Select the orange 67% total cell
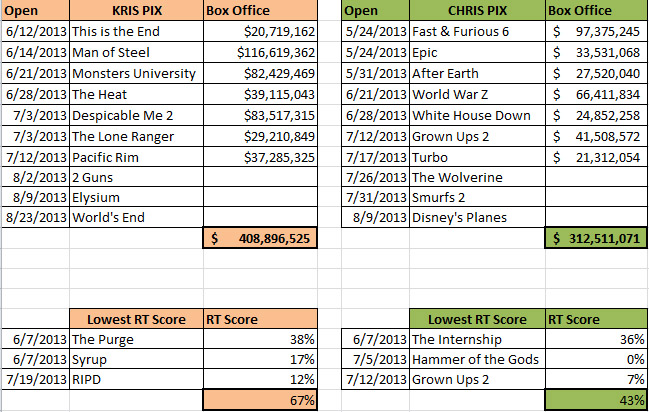 pyautogui.click(x=260, y=400)
